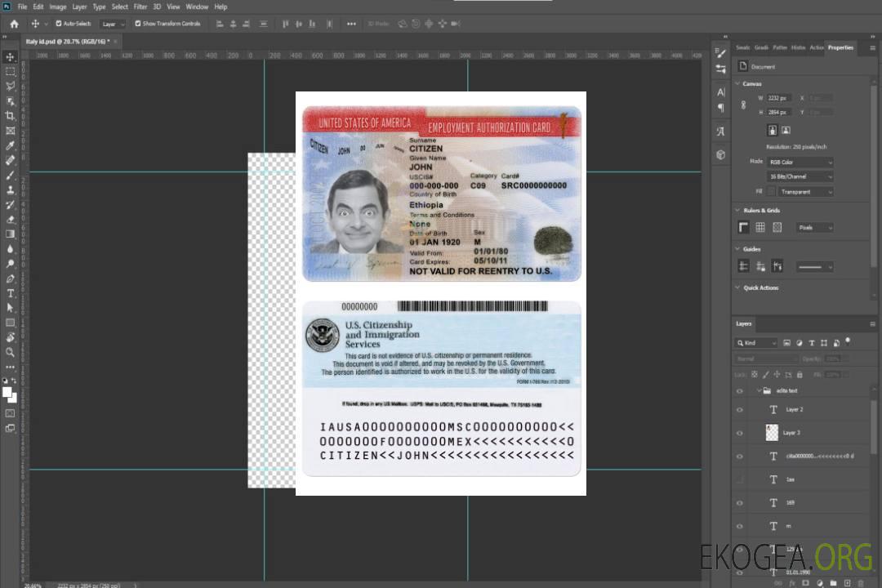Click the three-dot more options in options bar
882x588 pixels.
pyautogui.click(x=351, y=24)
